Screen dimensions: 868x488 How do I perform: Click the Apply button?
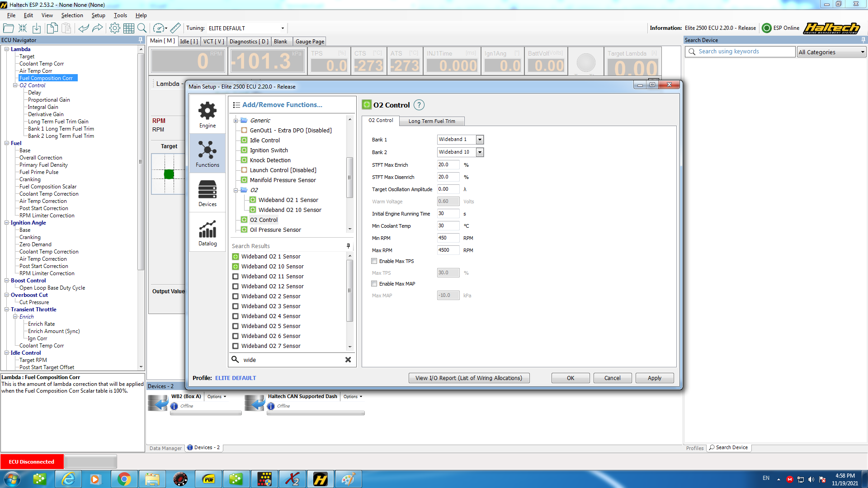(655, 378)
